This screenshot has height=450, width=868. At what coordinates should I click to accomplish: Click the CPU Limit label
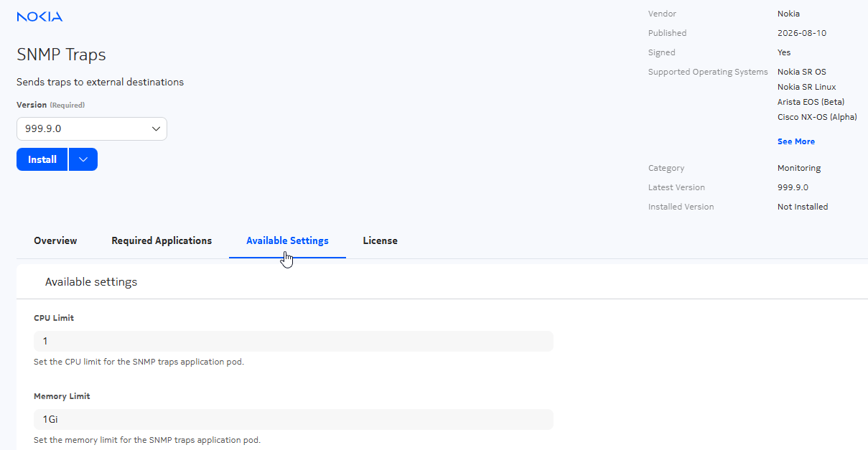pos(54,318)
